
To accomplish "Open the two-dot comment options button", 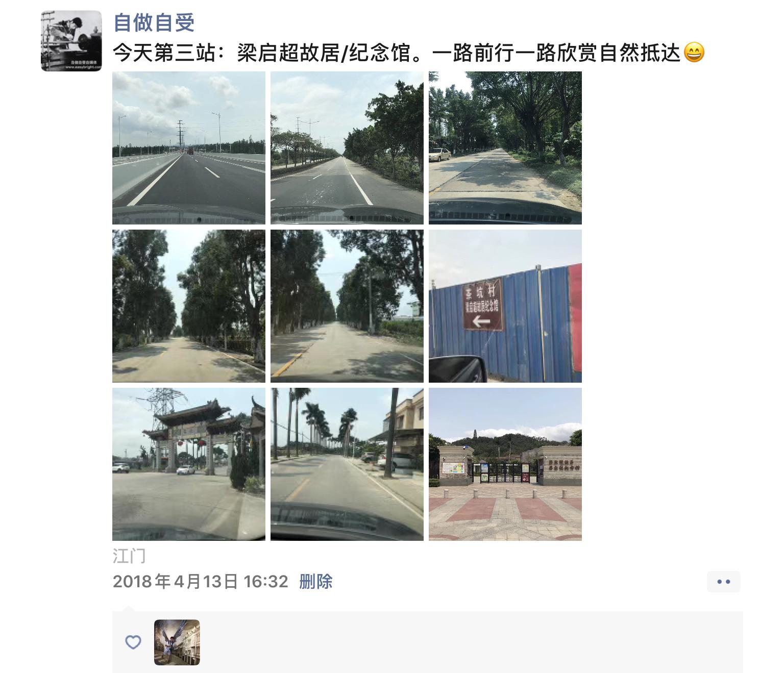I will (724, 582).
